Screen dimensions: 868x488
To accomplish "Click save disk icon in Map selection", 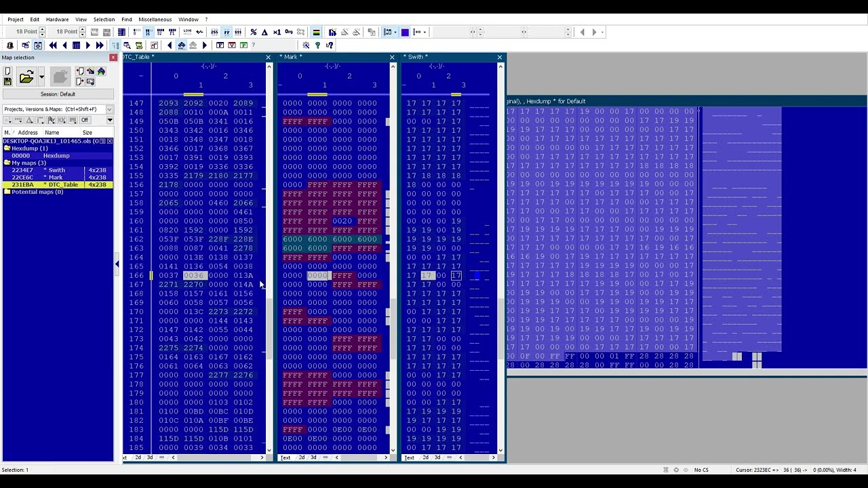I will coord(7,81).
